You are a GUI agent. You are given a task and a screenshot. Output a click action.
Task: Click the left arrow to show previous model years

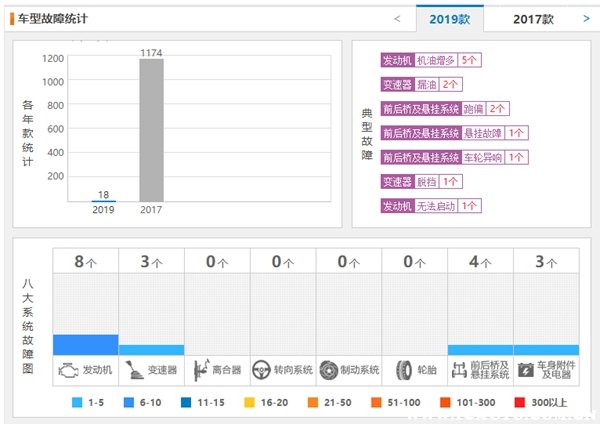click(x=397, y=18)
